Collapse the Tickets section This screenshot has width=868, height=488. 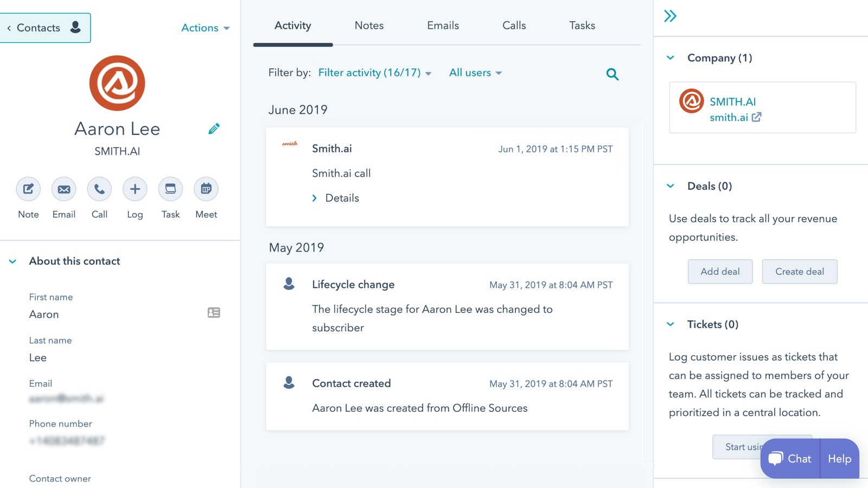click(671, 324)
